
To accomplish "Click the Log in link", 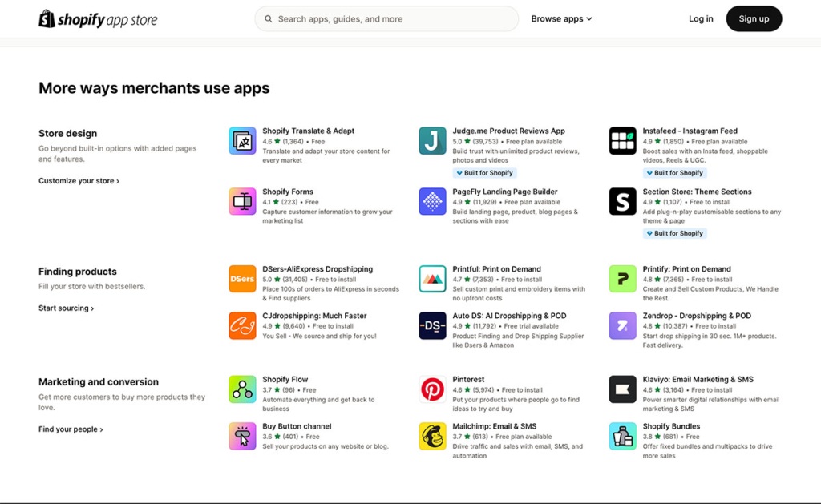I will (700, 19).
